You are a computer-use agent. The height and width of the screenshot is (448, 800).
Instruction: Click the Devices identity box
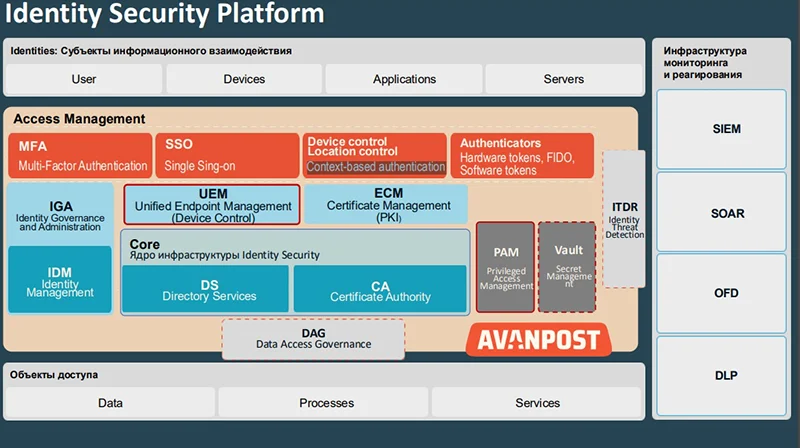tap(244, 79)
